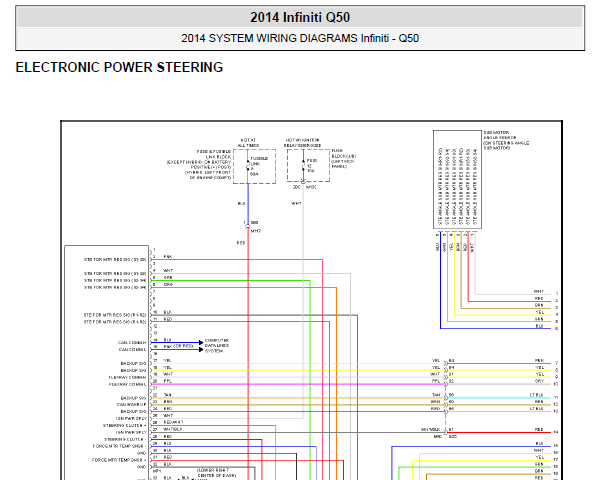Click the "CAN COMM-L" terminal label
The image size is (605, 480).
point(132,350)
